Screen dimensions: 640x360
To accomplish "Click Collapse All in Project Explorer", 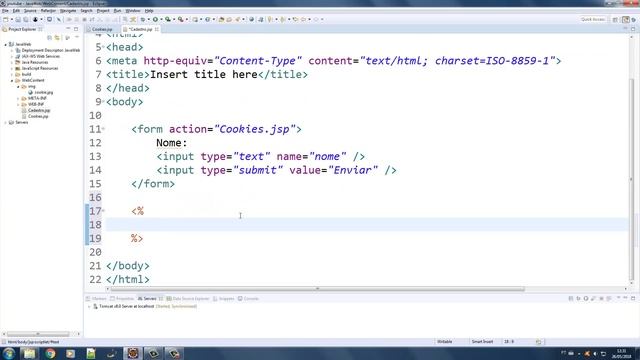I will tap(49, 38).
